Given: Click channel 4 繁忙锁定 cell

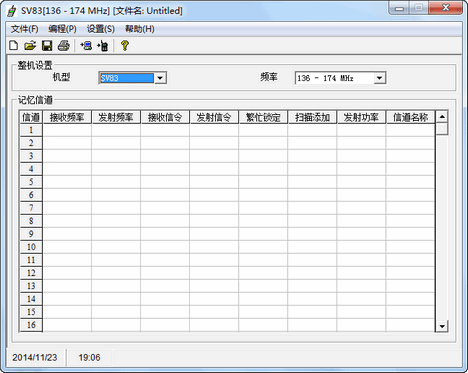Looking at the screenshot, I should [x=263, y=169].
